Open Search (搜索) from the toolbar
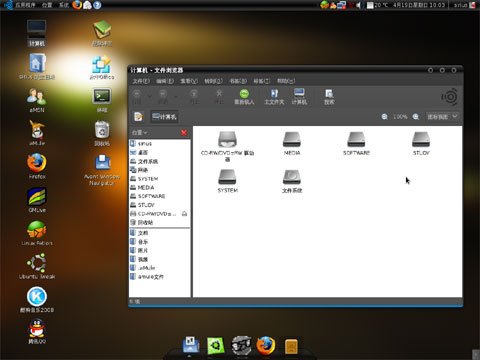The height and width of the screenshot is (360, 480). [329, 97]
